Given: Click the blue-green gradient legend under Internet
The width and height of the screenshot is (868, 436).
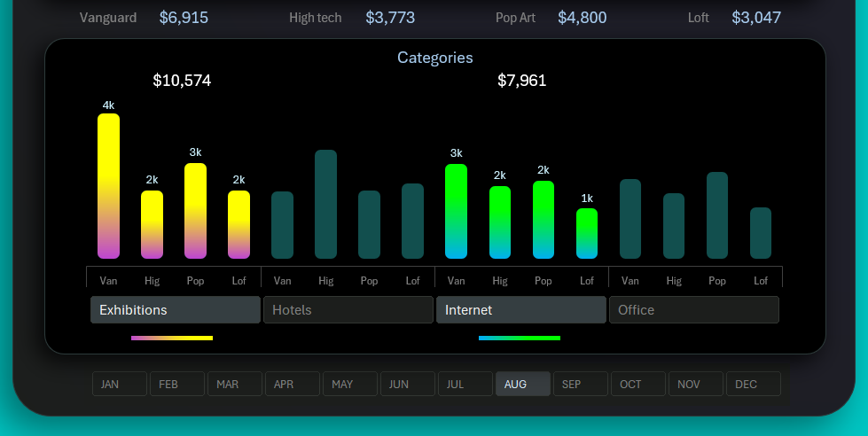Looking at the screenshot, I should 520,338.
